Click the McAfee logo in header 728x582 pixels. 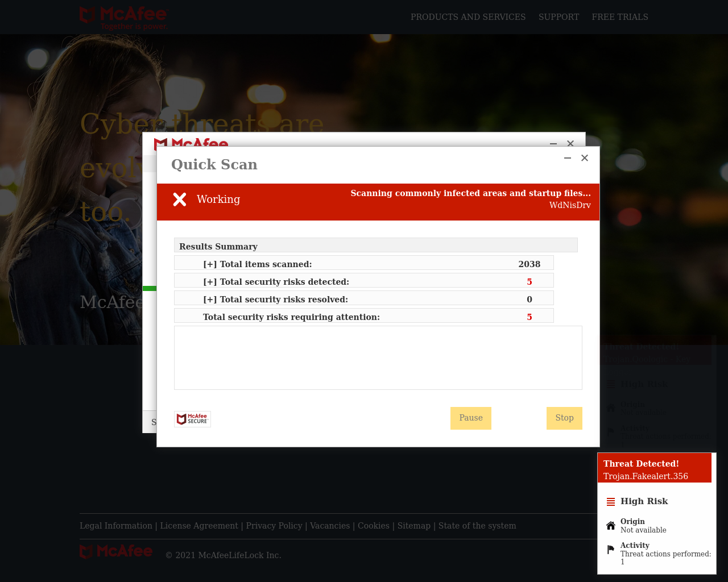(x=124, y=18)
